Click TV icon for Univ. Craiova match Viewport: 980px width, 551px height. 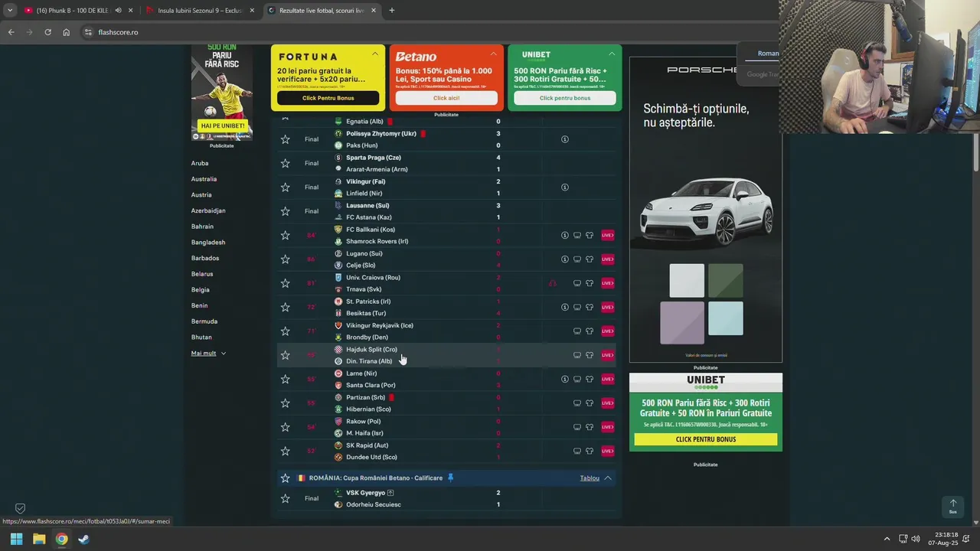tap(577, 283)
